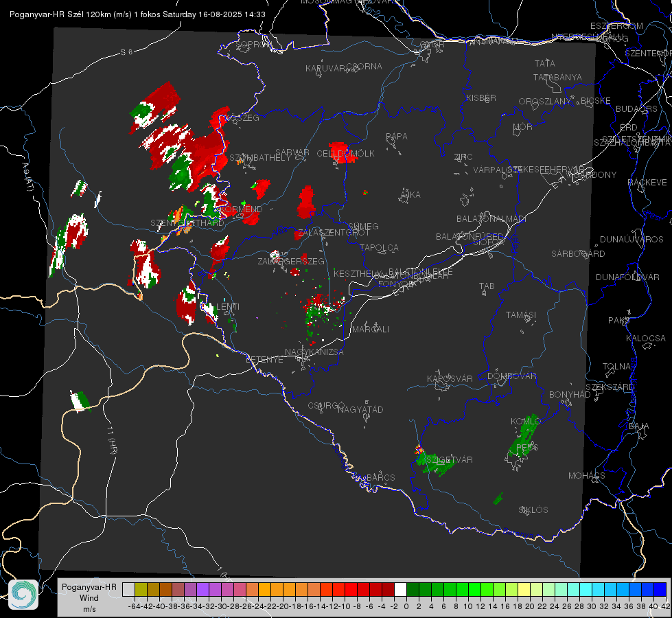Image resolution: width=672 pixels, height=618 pixels.
Task: Select the KISBER town label
Action: tap(481, 98)
